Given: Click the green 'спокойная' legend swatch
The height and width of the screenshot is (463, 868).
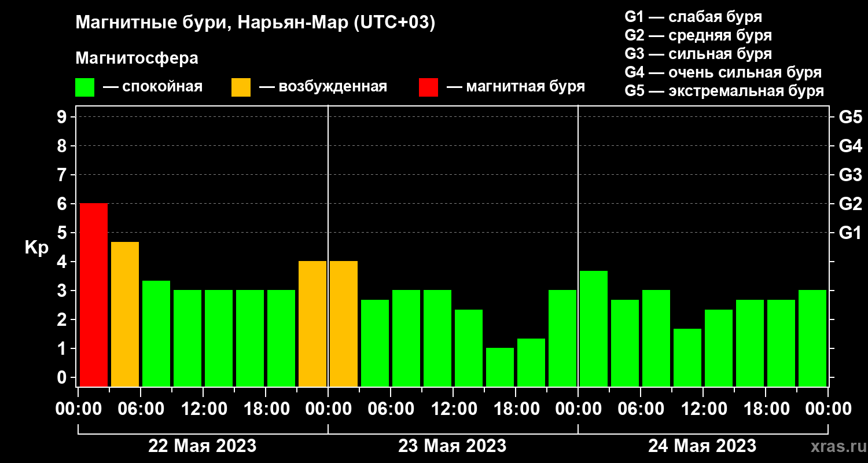Looking at the screenshot, I should click(x=84, y=87).
